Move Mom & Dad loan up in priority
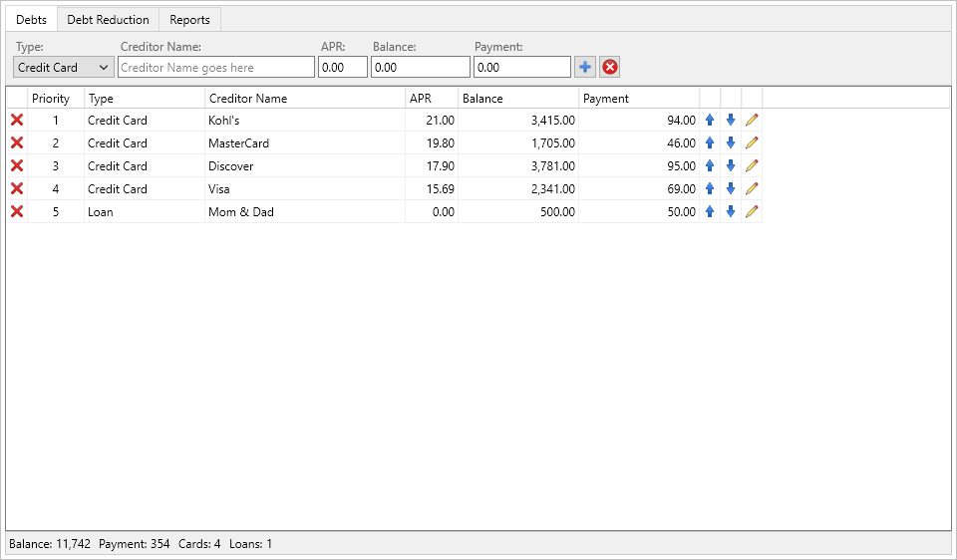Image resolution: width=957 pixels, height=560 pixels. [x=710, y=211]
